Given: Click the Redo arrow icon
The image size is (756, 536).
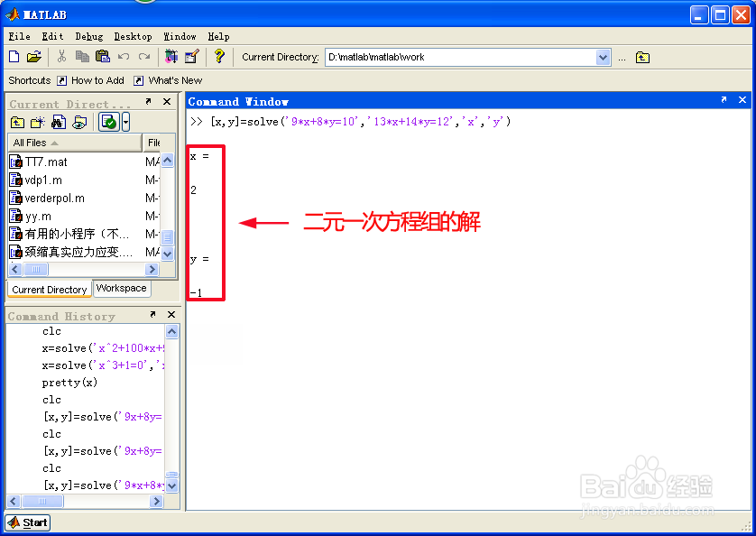Looking at the screenshot, I should pyautogui.click(x=144, y=57).
